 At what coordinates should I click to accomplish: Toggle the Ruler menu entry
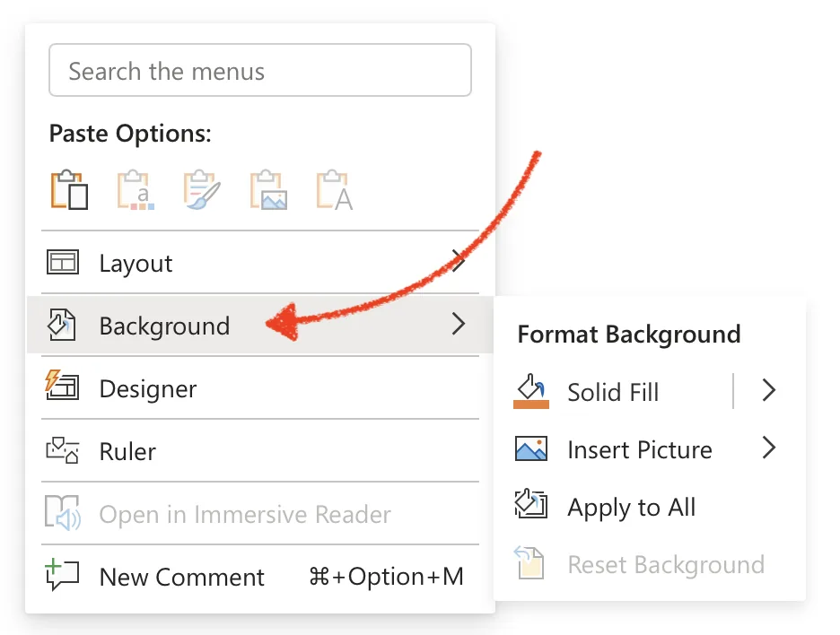point(260,451)
